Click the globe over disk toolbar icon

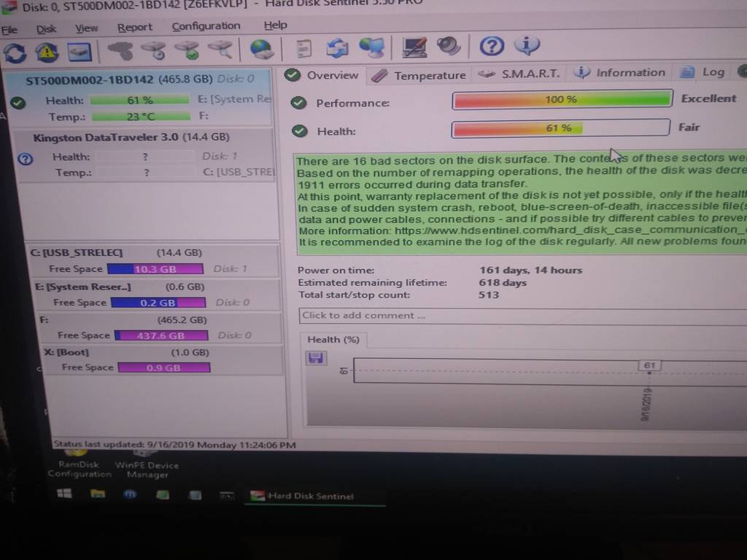261,49
